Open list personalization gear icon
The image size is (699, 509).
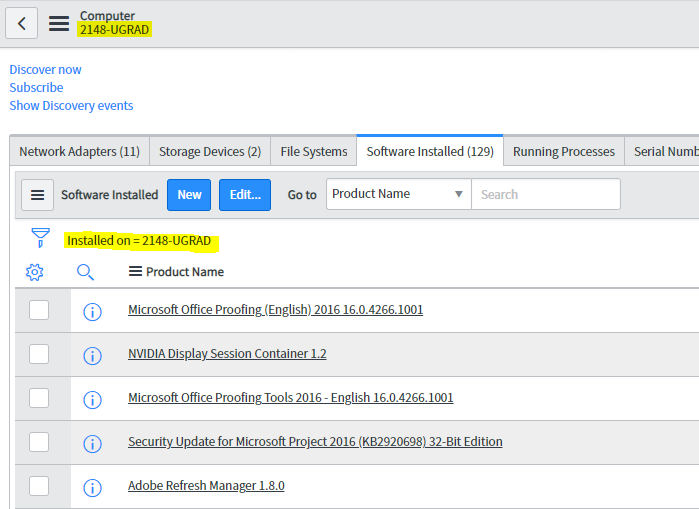(35, 272)
